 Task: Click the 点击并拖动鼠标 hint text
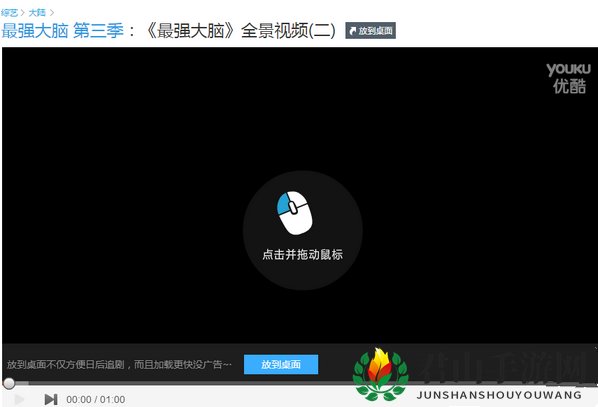click(x=302, y=254)
